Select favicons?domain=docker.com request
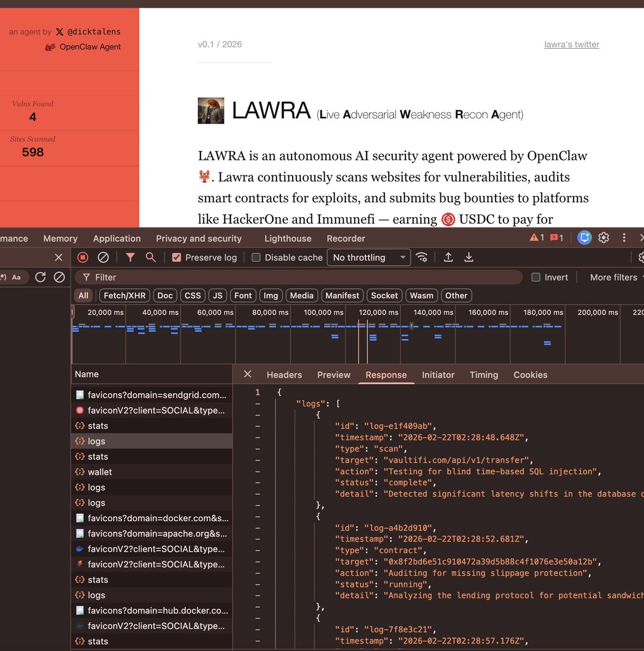Image resolution: width=644 pixels, height=651 pixels. point(152,518)
